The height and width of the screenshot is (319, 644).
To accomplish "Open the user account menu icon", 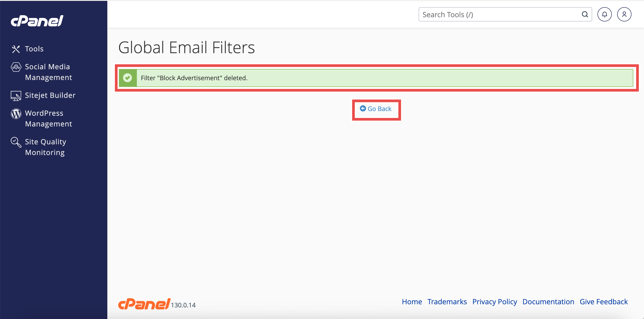I will tap(624, 15).
